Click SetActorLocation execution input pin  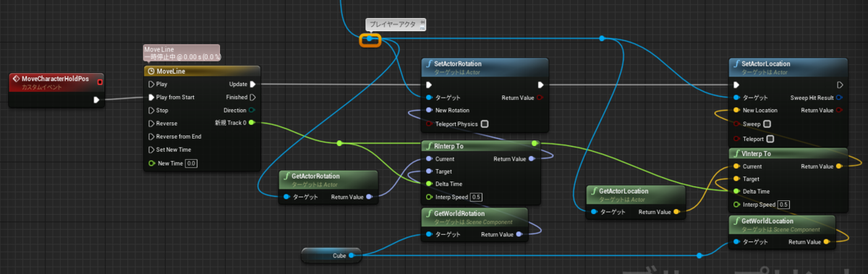(737, 85)
